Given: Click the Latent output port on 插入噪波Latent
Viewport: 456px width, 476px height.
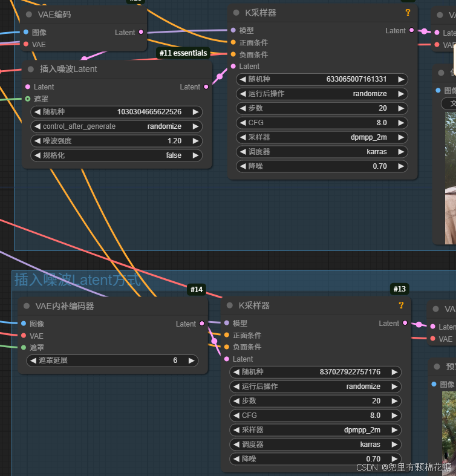Looking at the screenshot, I should coord(206,87).
